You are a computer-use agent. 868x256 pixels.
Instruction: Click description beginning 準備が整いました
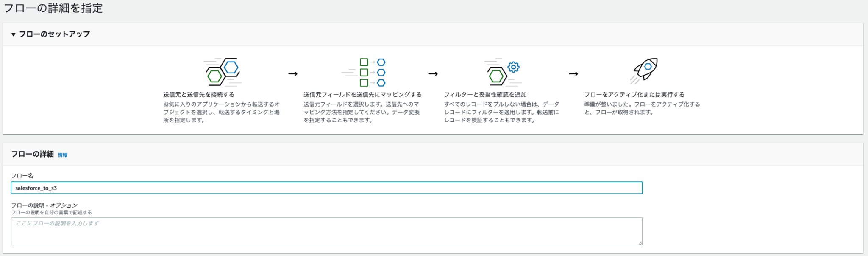tap(642, 108)
